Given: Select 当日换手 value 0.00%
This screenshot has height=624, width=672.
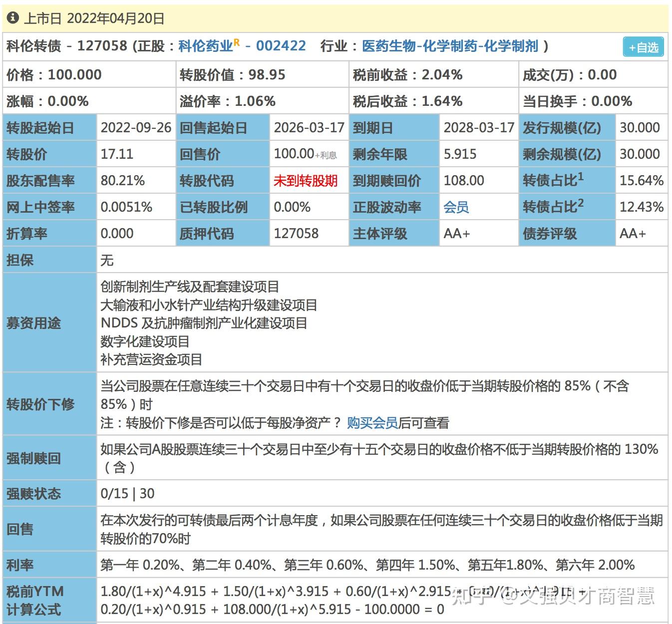Looking at the screenshot, I should tap(612, 101).
